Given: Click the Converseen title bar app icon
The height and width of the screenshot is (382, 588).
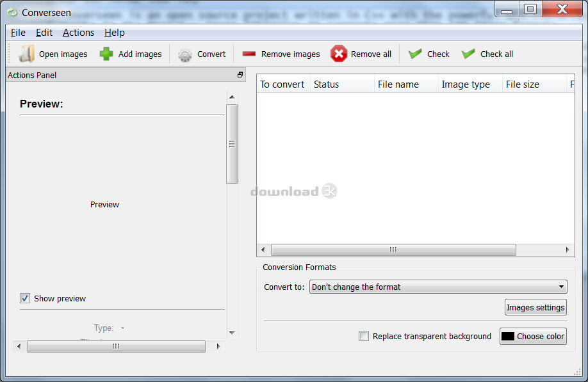Looking at the screenshot, I should tap(12, 13).
